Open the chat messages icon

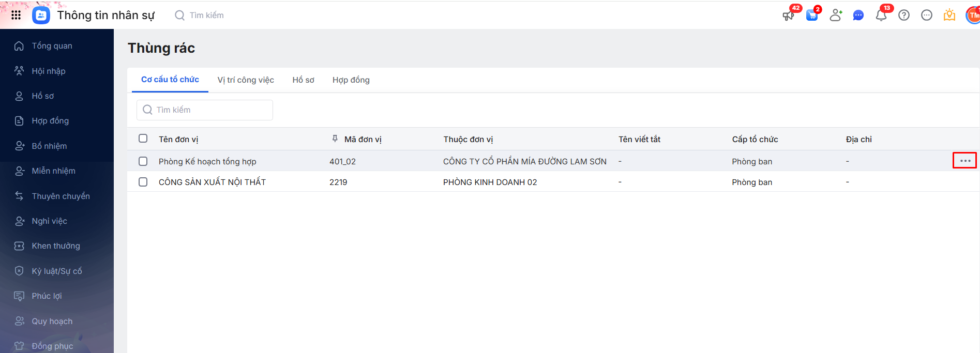coord(858,16)
